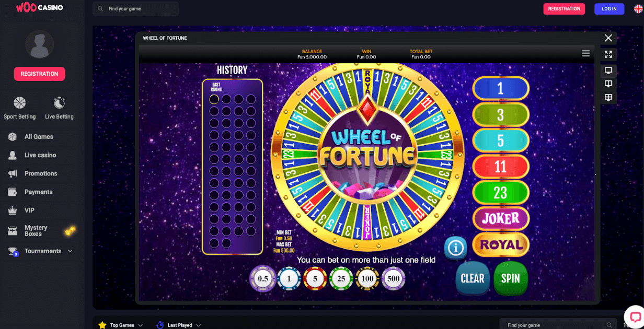Select the 0.5 chip

pyautogui.click(x=262, y=278)
